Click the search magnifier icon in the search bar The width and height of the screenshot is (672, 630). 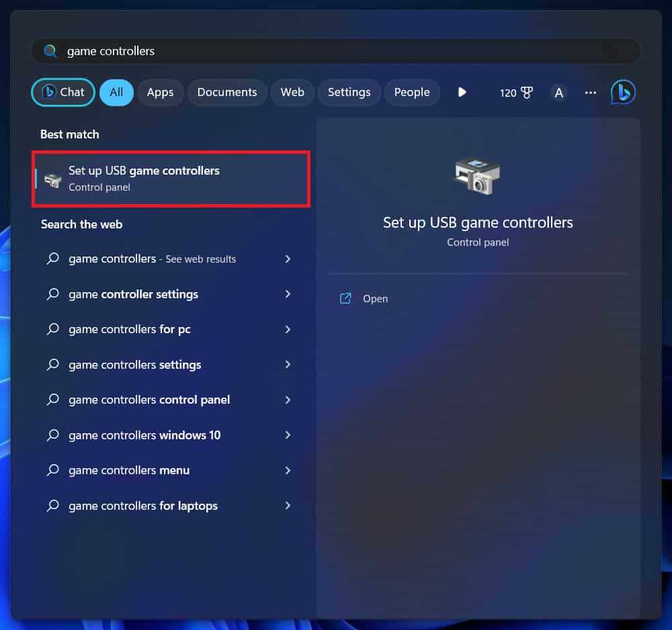tap(50, 50)
